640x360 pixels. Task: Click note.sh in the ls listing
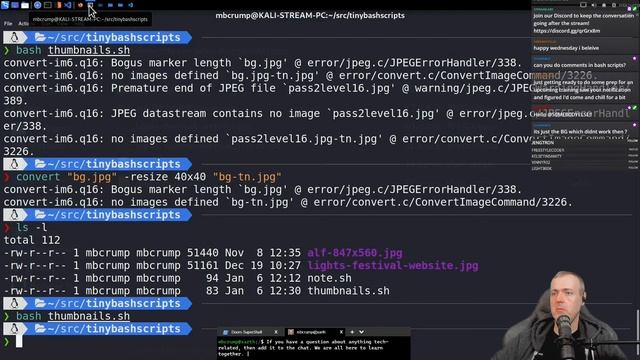point(329,278)
